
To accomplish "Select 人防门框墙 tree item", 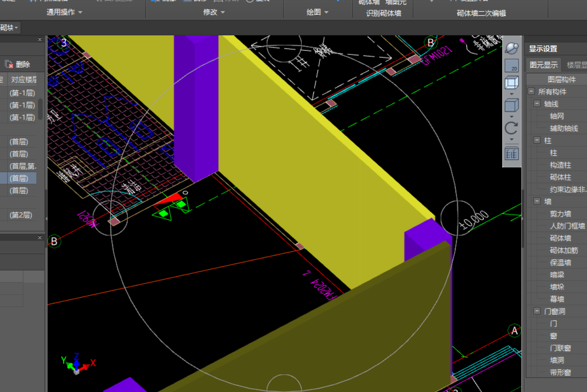I will click(567, 226).
